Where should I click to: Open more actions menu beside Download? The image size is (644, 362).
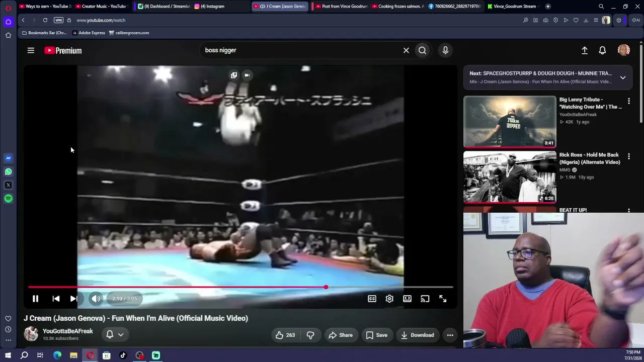450,335
